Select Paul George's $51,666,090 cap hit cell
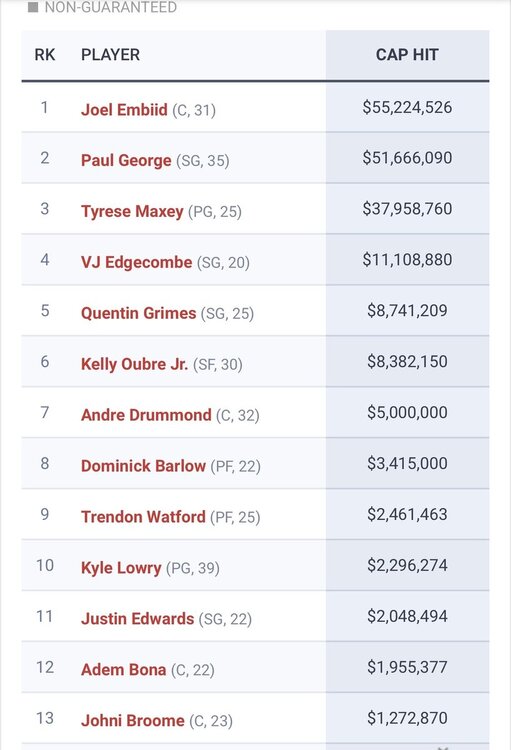This screenshot has width=511, height=750. (407, 158)
